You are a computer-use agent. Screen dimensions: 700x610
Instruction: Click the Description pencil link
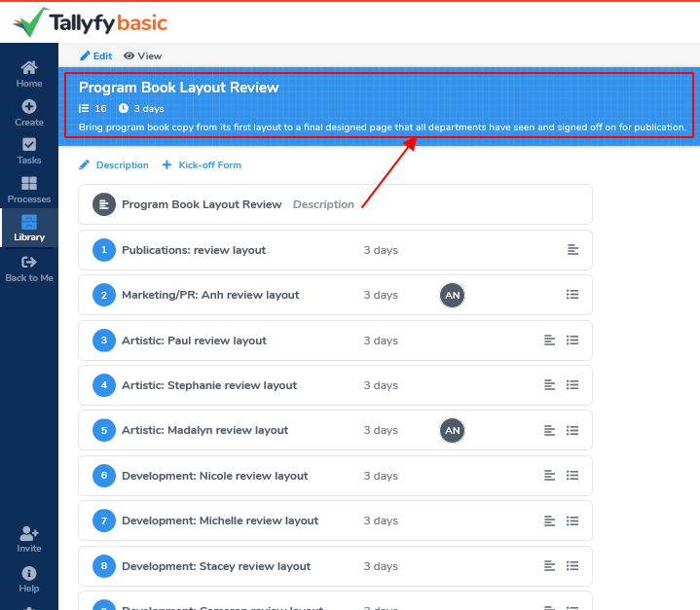[114, 165]
